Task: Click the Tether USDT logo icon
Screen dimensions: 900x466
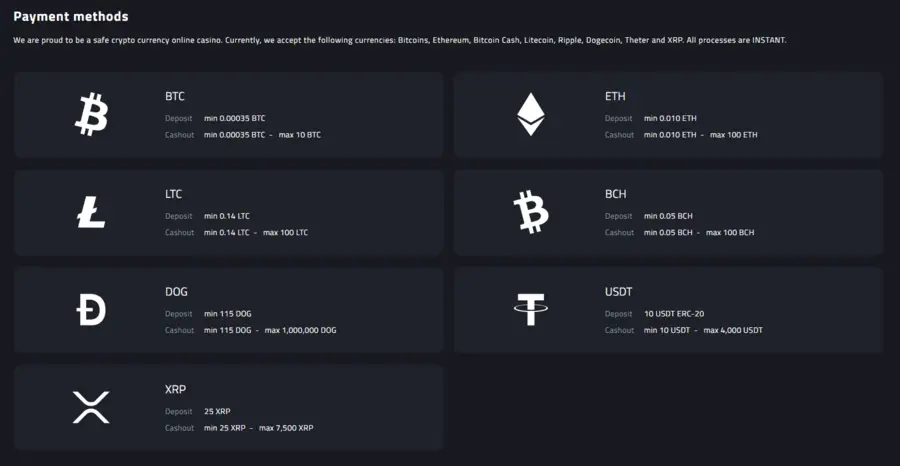Action: pyautogui.click(x=531, y=309)
